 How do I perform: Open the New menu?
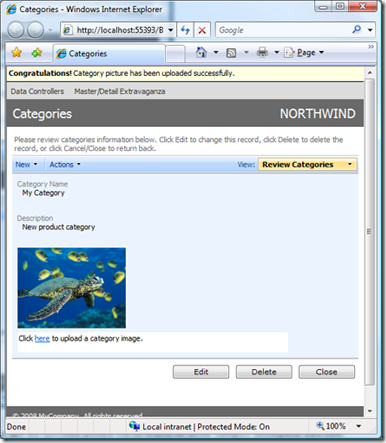pyautogui.click(x=26, y=164)
